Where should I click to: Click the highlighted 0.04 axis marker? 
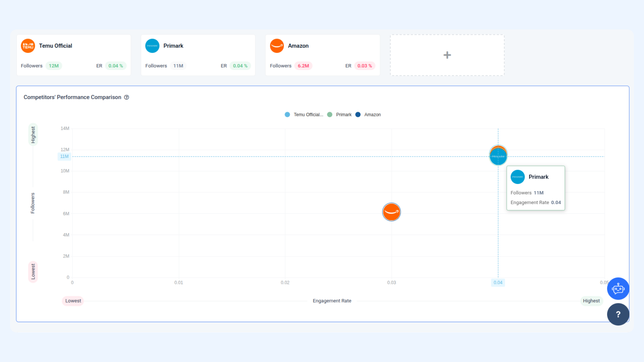(x=498, y=283)
